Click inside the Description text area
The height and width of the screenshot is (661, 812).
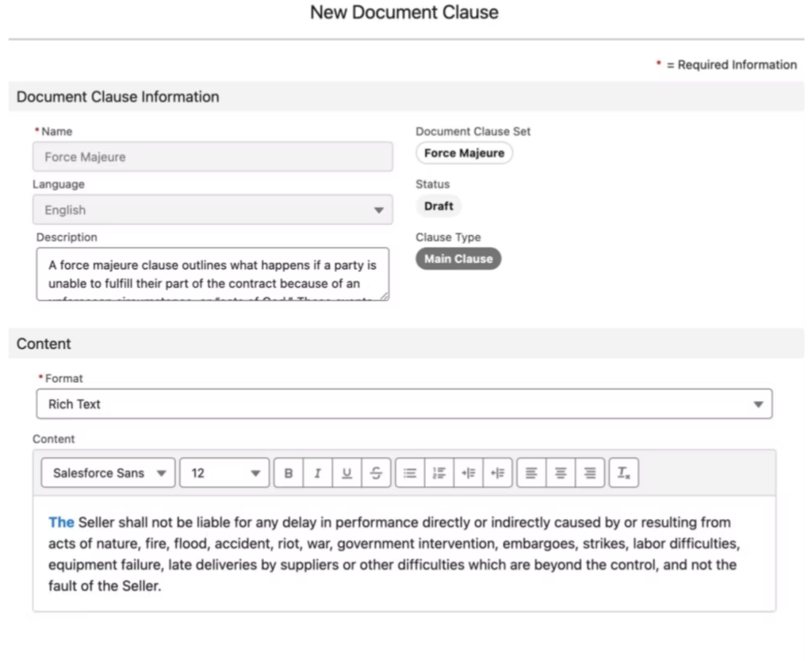coord(214,274)
